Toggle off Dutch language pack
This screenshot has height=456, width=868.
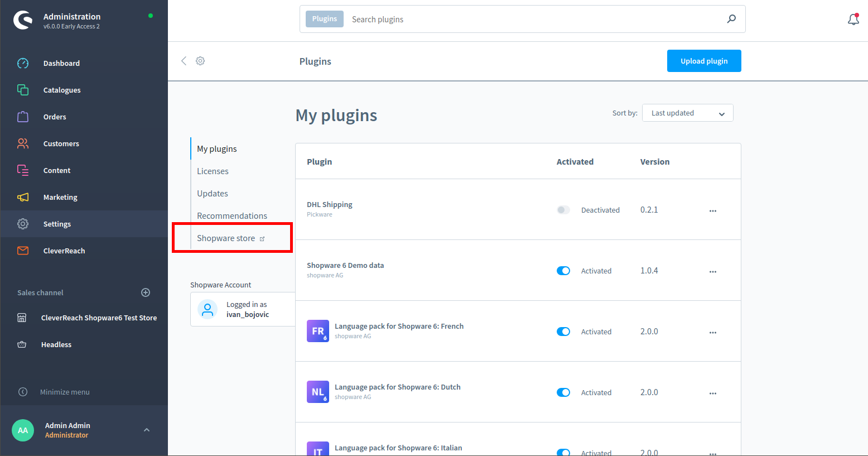(x=563, y=392)
